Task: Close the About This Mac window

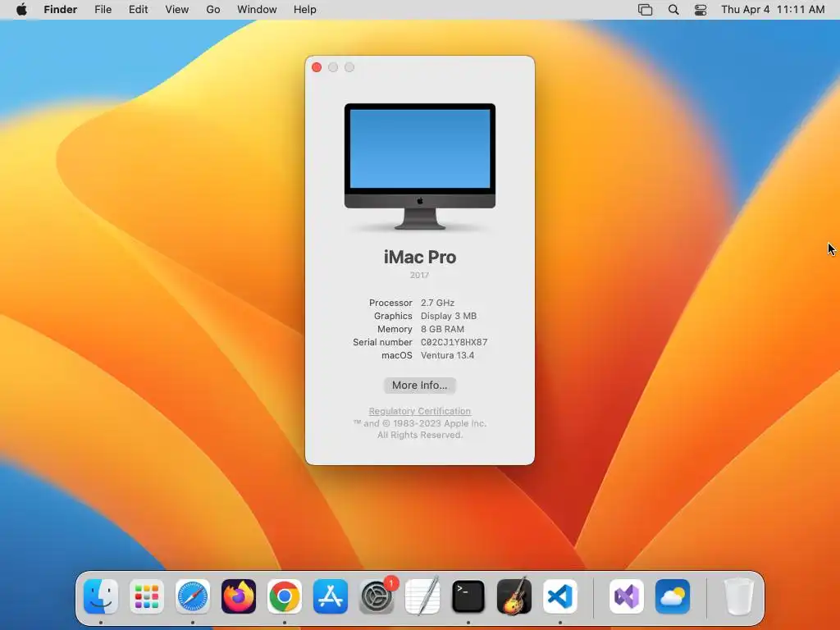Action: pyautogui.click(x=317, y=67)
